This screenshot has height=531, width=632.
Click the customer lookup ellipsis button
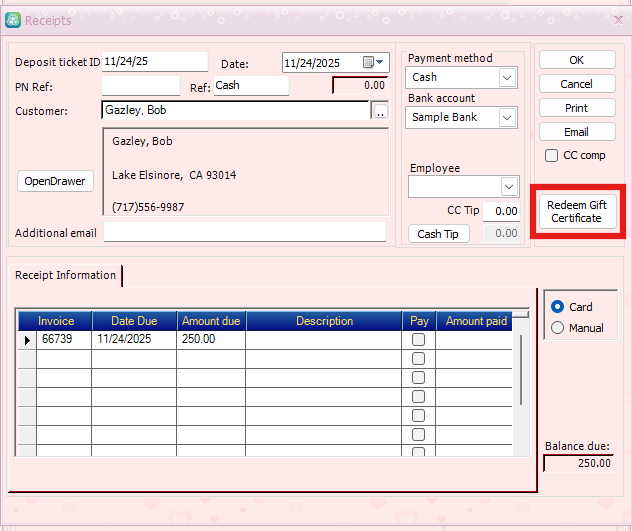pos(379,112)
